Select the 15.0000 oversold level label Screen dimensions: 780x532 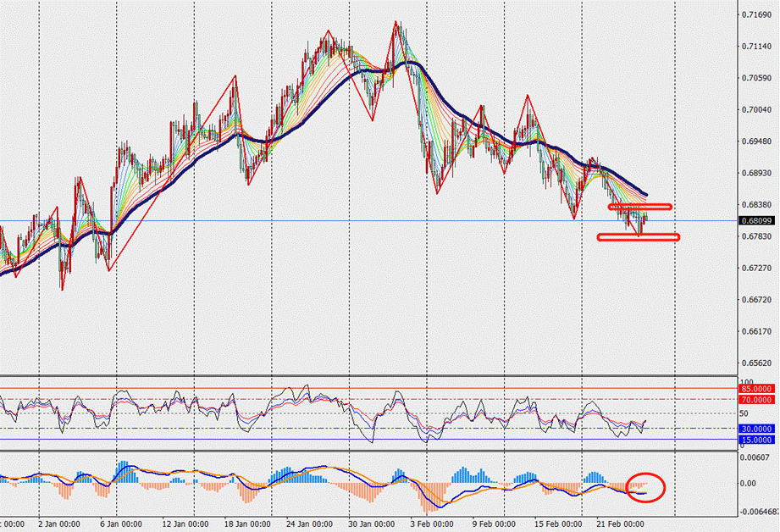[x=755, y=440]
